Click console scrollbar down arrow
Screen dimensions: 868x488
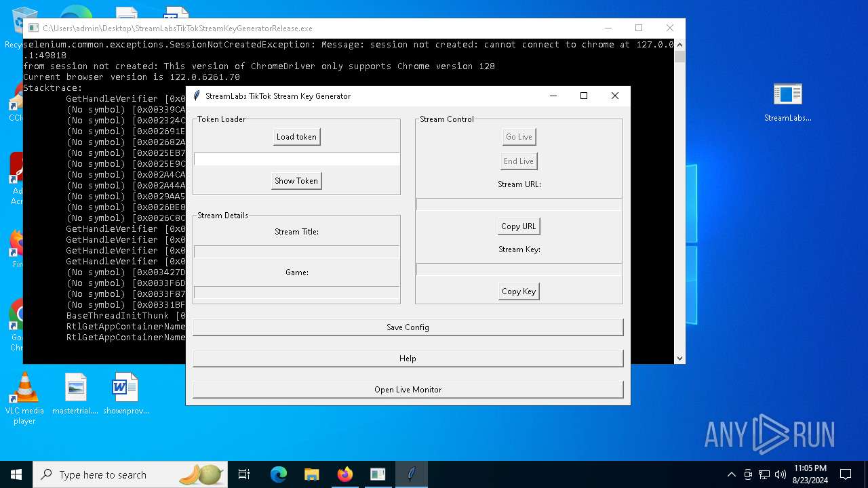point(679,359)
